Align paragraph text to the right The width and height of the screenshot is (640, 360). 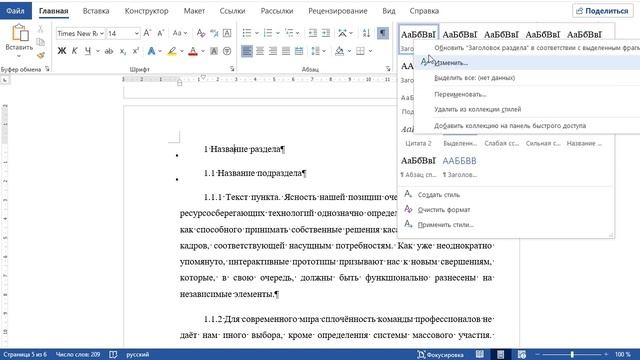[273, 51]
